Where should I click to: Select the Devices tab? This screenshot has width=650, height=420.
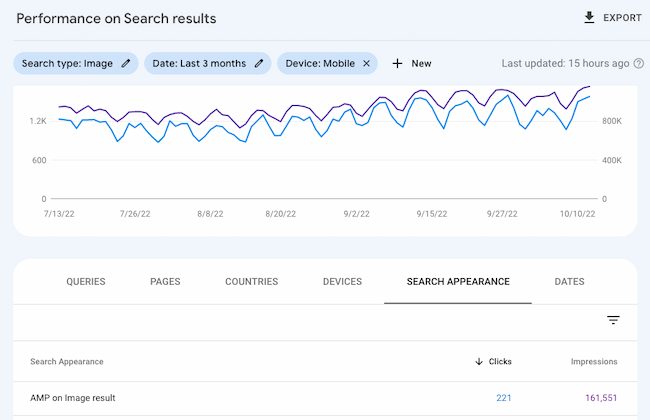[342, 282]
